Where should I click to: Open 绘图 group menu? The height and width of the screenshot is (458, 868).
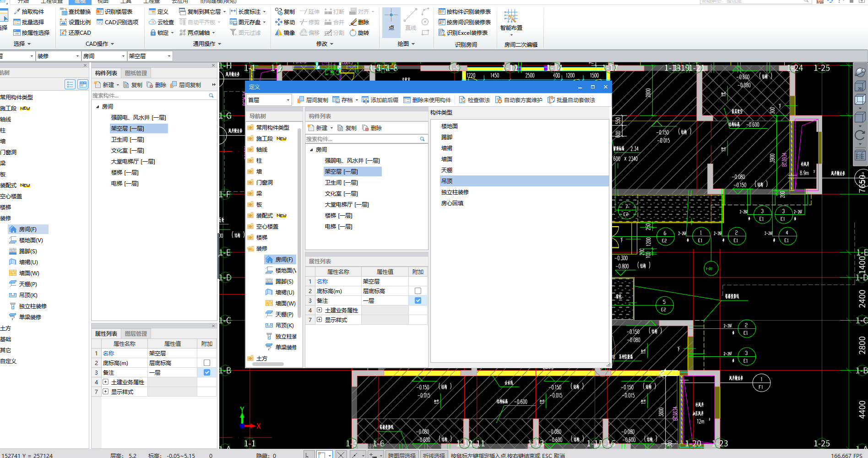click(406, 44)
